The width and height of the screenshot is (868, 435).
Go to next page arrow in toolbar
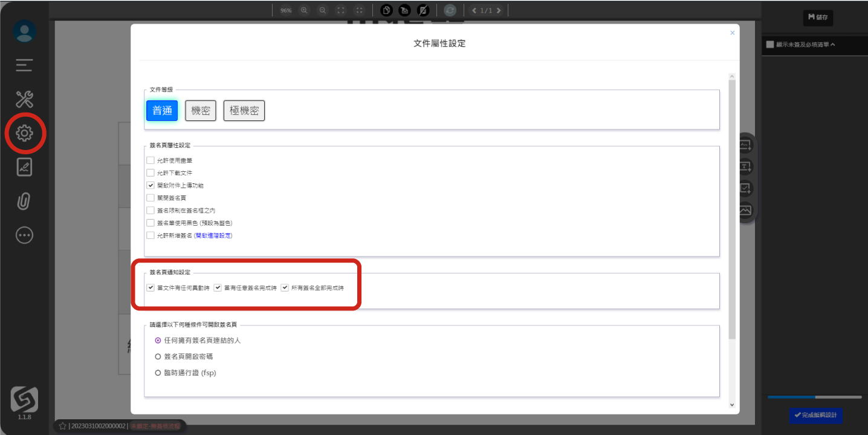click(500, 10)
